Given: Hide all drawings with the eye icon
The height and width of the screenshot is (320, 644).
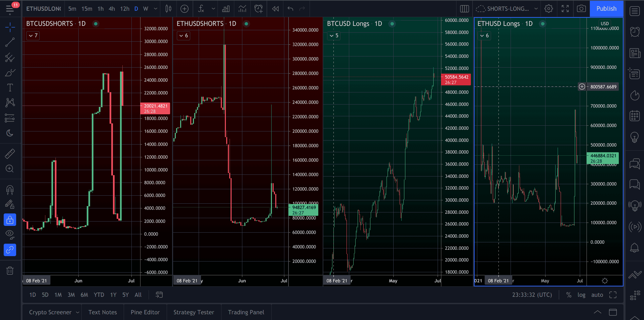Looking at the screenshot, I should click(10, 234).
